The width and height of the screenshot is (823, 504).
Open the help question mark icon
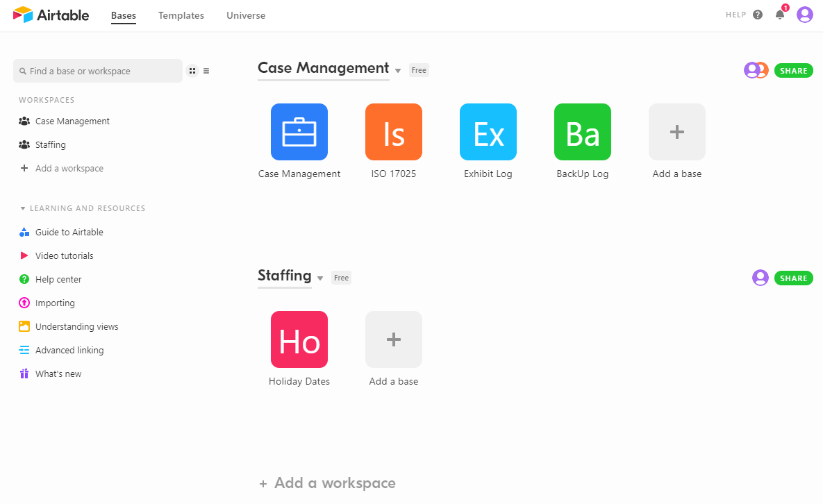point(758,15)
